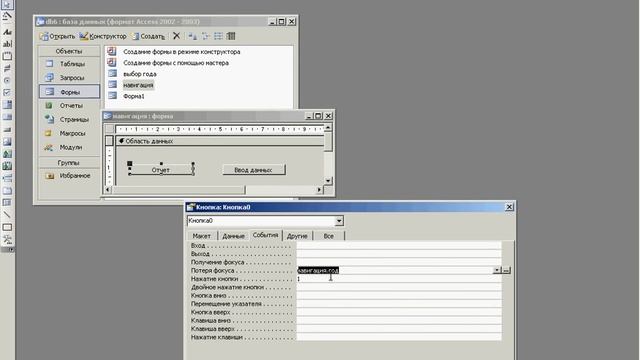
Task: Switch to Large Icons view in database window
Action: tap(192, 36)
